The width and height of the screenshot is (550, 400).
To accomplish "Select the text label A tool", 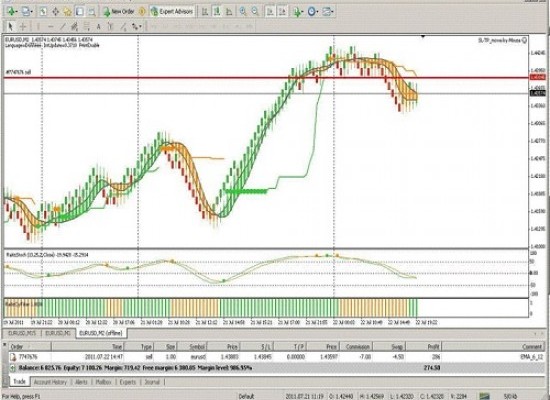I will pyautogui.click(x=99, y=26).
